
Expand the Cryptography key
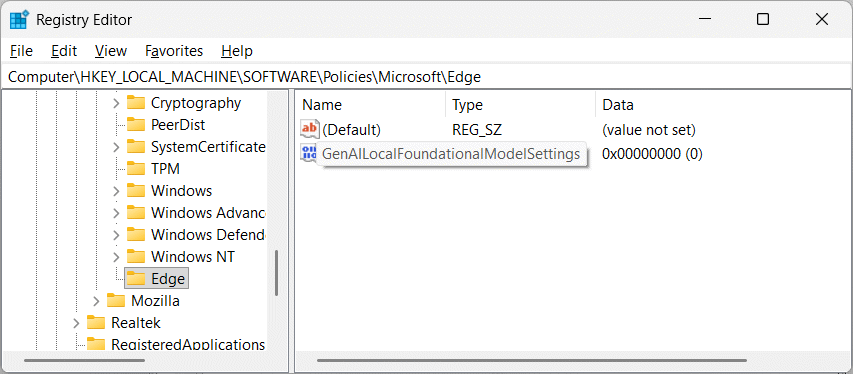116,103
